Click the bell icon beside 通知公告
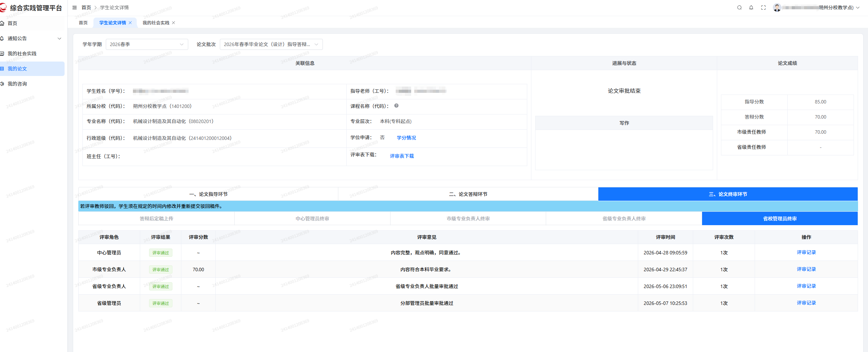This screenshot has height=352, width=868. point(2,38)
